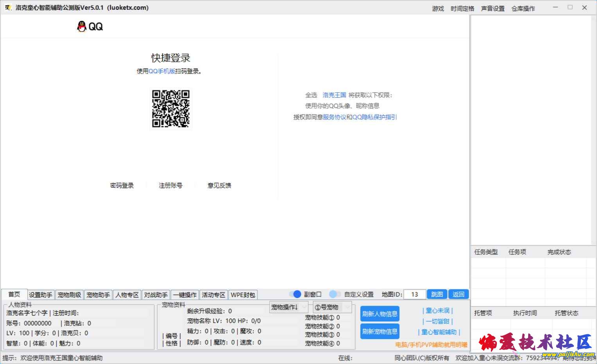Click the QR code for scan login
Image resolution: width=597 pixels, height=364 pixels.
[x=171, y=109]
